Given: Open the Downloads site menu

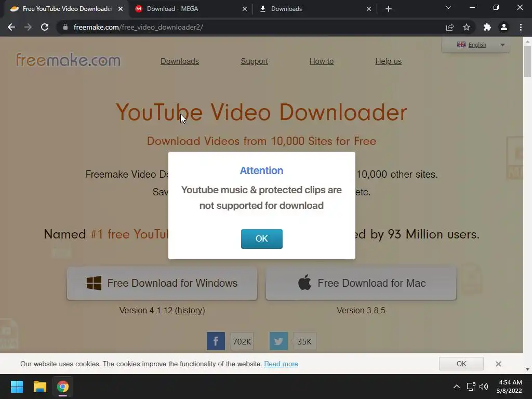Looking at the screenshot, I should [179, 61].
